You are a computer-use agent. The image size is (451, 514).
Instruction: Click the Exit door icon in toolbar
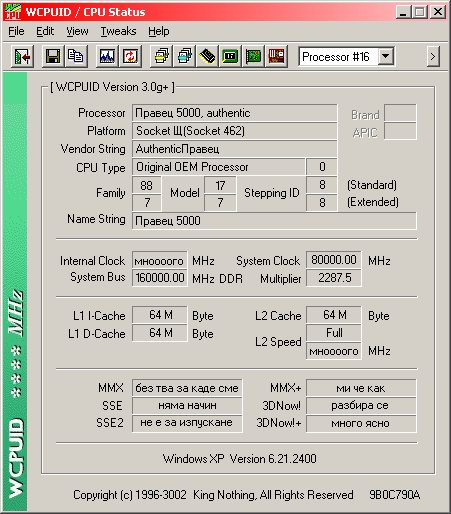point(22,56)
